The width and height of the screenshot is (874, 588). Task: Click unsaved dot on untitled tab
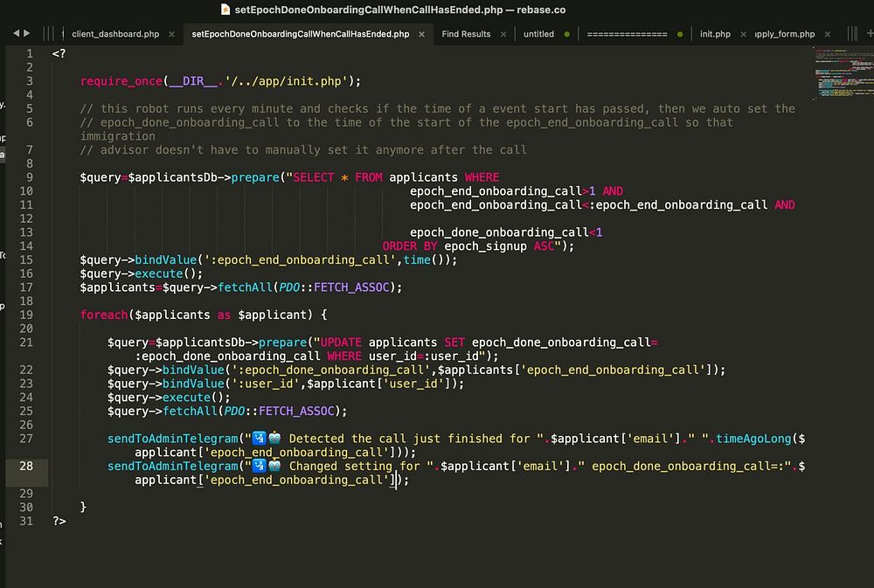point(566,34)
